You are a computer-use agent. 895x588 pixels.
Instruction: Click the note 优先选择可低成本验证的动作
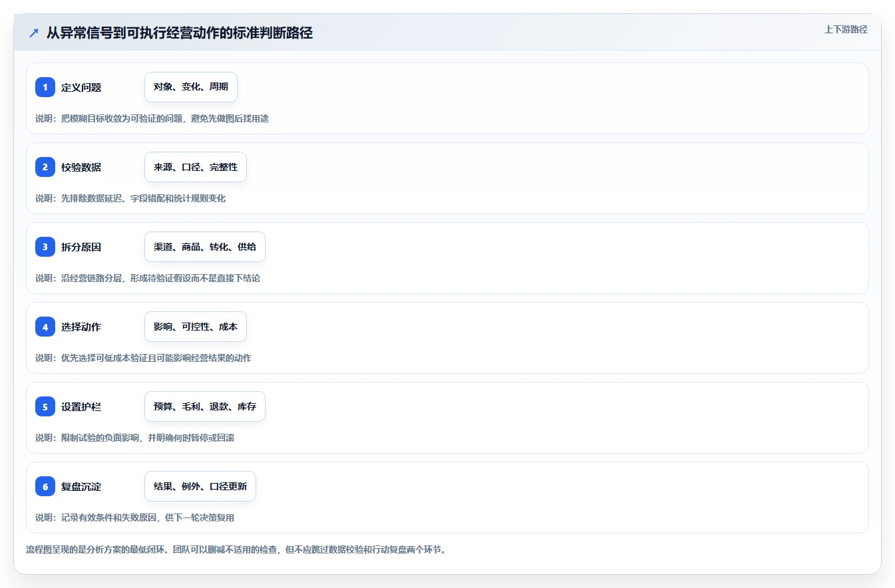click(143, 358)
